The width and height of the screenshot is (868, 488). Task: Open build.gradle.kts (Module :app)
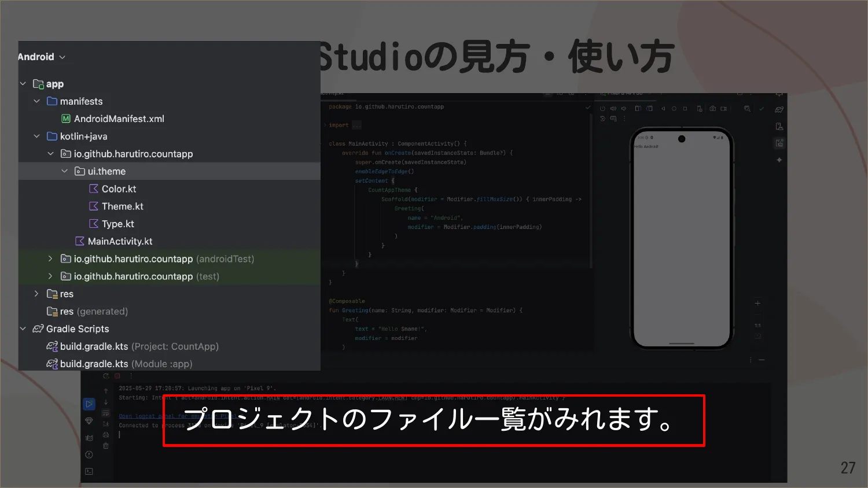tap(126, 364)
